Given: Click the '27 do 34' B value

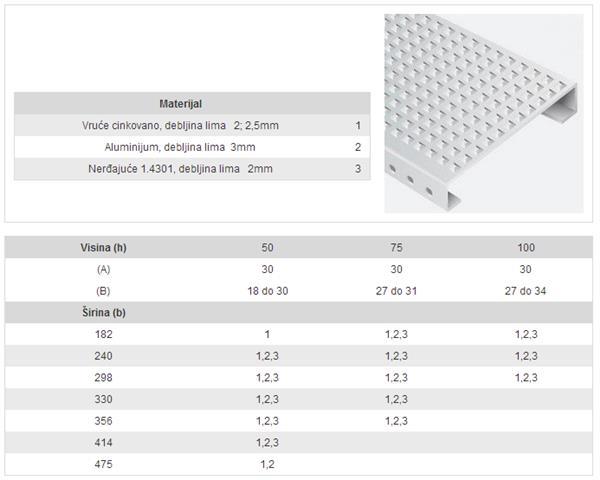Looking at the screenshot, I should click(525, 291).
